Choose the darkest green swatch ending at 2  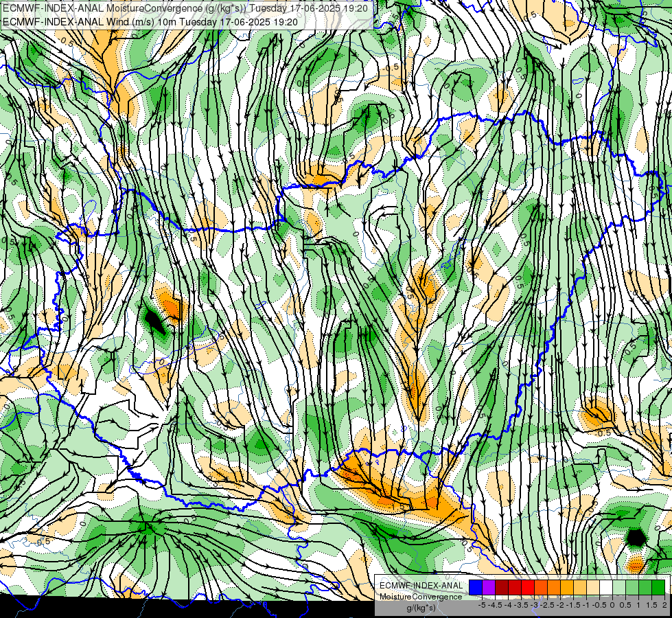click(658, 588)
